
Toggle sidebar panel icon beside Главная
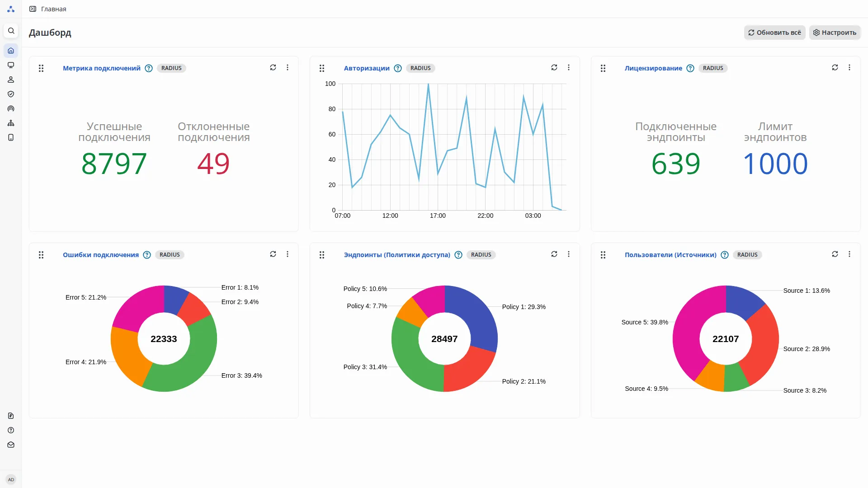pyautogui.click(x=33, y=9)
